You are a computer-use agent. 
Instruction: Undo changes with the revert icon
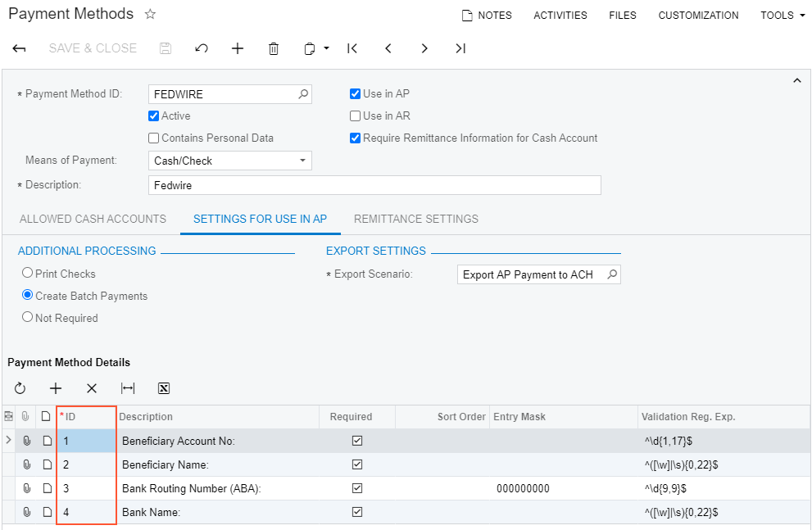coord(201,48)
